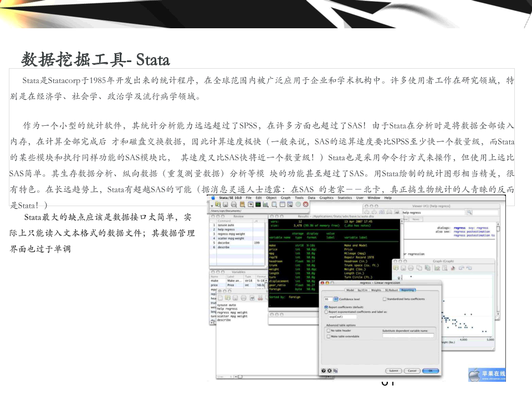This screenshot has width=532, height=399.
Task: Select the SE/Robust tab in regress dialog
Action: tap(391, 290)
